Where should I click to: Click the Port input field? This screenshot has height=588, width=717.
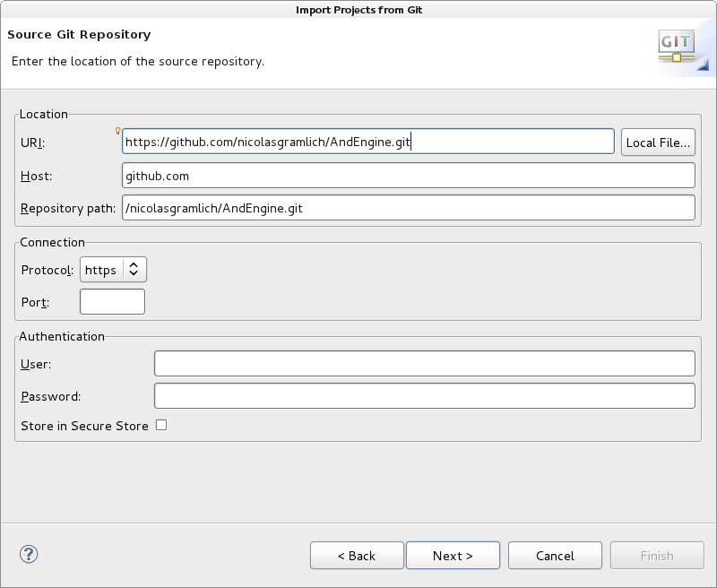pos(112,301)
